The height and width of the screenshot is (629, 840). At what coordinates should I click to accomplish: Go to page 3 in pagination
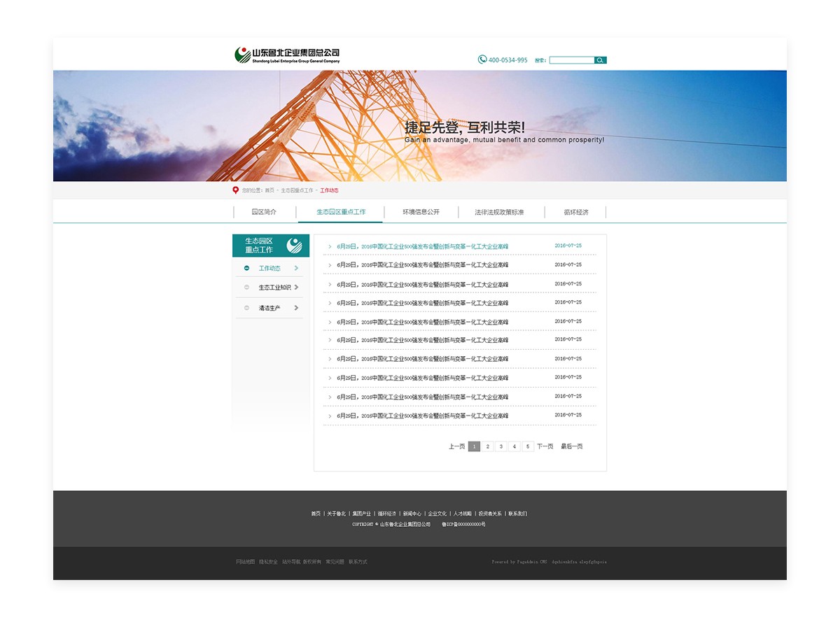pyautogui.click(x=501, y=446)
